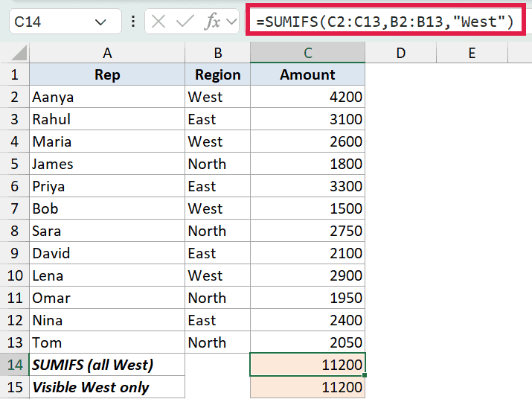Viewport: 532px width, 399px height.
Task: Select the amount cell 3300
Action: click(308, 186)
